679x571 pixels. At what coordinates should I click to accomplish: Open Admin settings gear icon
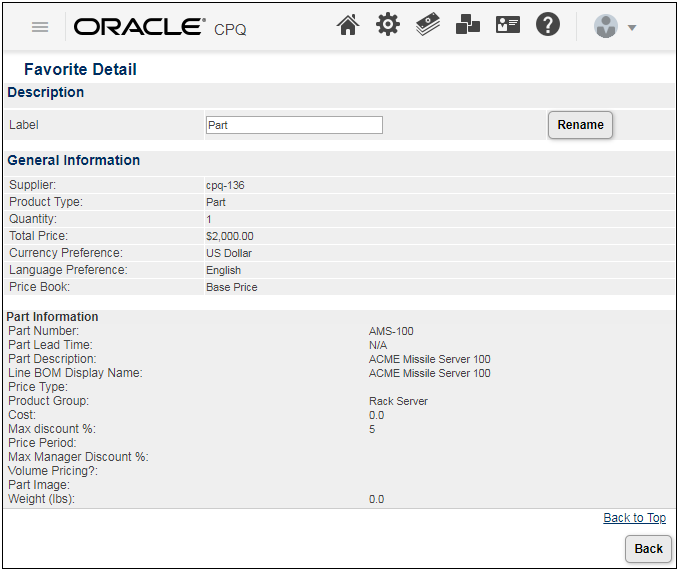[x=388, y=24]
